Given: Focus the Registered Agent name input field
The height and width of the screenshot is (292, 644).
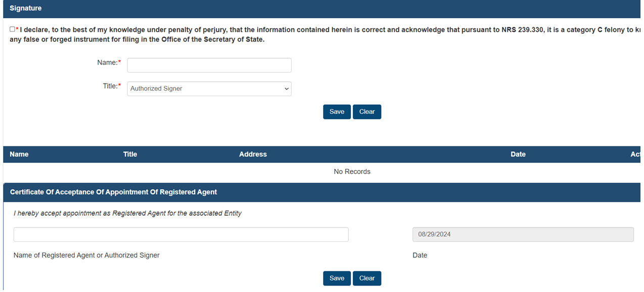Looking at the screenshot, I should pos(180,234).
